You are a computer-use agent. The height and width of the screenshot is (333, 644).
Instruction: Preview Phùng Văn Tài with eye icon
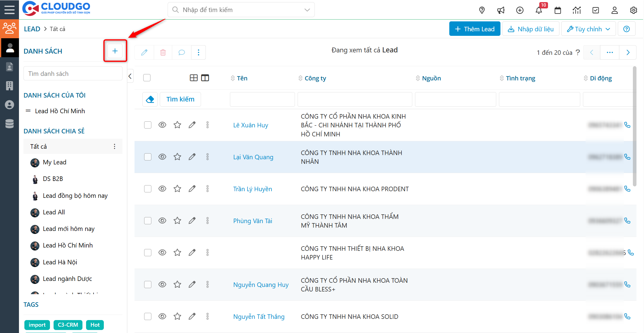[x=162, y=221]
